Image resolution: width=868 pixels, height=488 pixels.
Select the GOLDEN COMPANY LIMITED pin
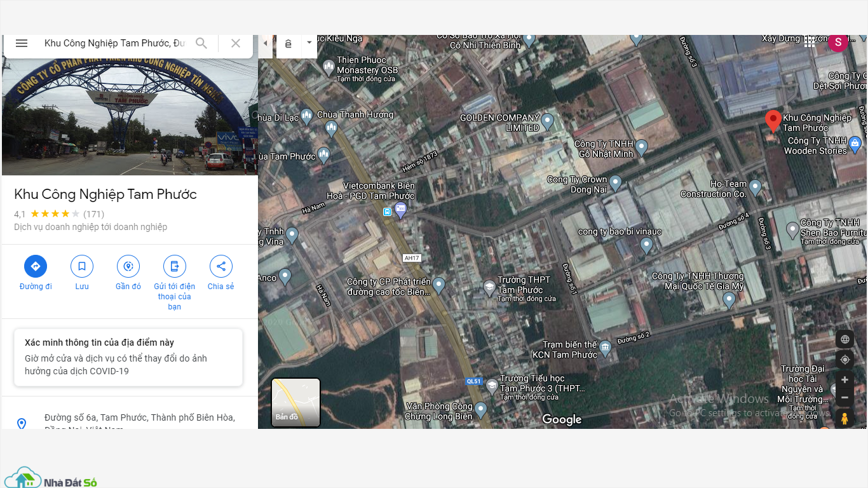547,122
